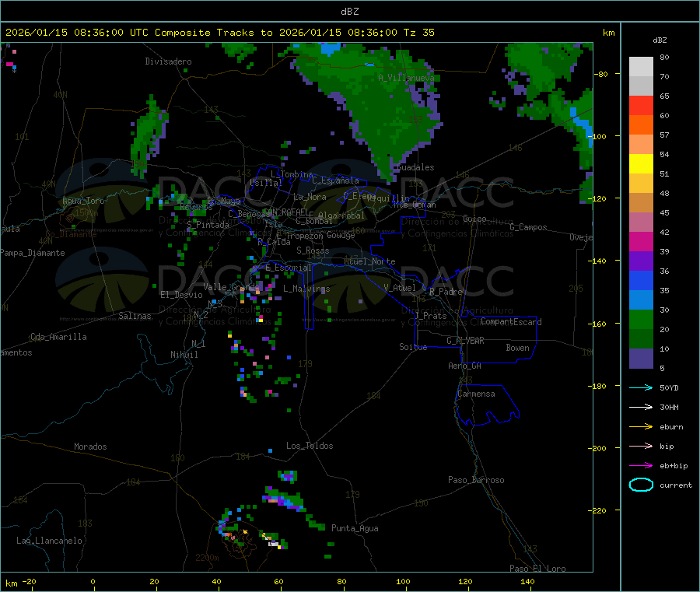Select the bright yellow swatch in dBZ scale
The height and width of the screenshot is (592, 700).
pos(641,164)
